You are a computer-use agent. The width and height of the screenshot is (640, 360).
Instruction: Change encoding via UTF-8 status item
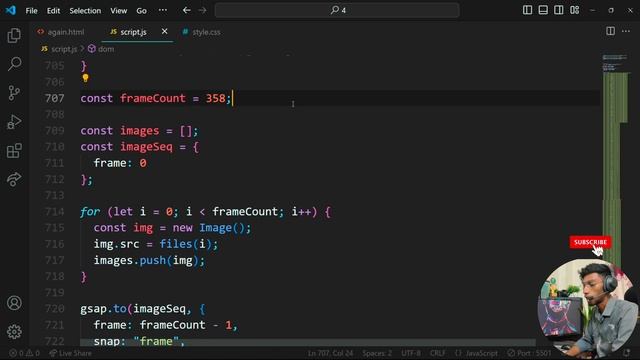[x=411, y=353]
